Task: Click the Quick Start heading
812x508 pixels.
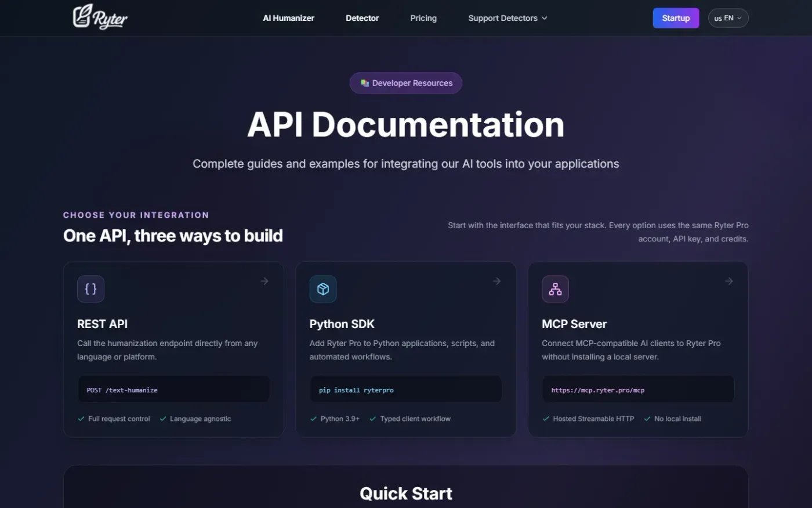Action: [x=406, y=493]
